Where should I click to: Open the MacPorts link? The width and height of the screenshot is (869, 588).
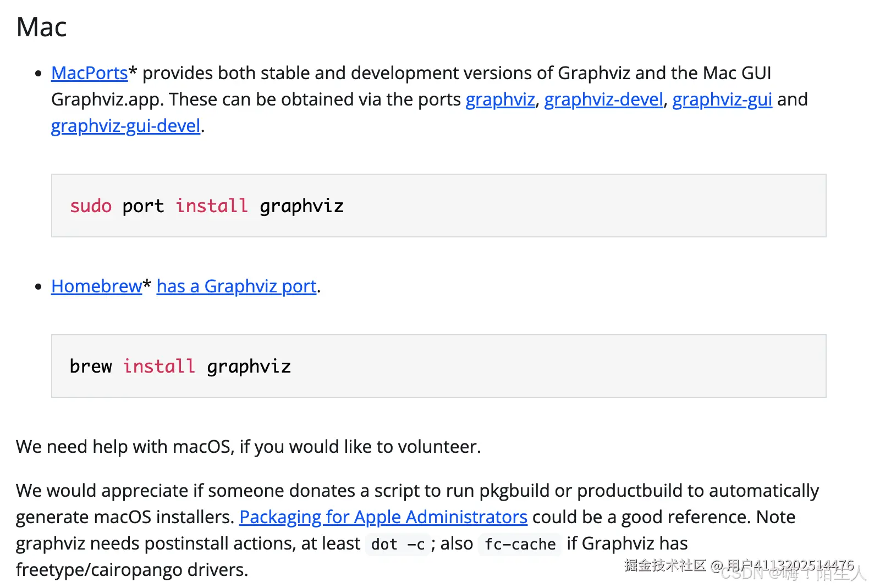pyautogui.click(x=89, y=73)
